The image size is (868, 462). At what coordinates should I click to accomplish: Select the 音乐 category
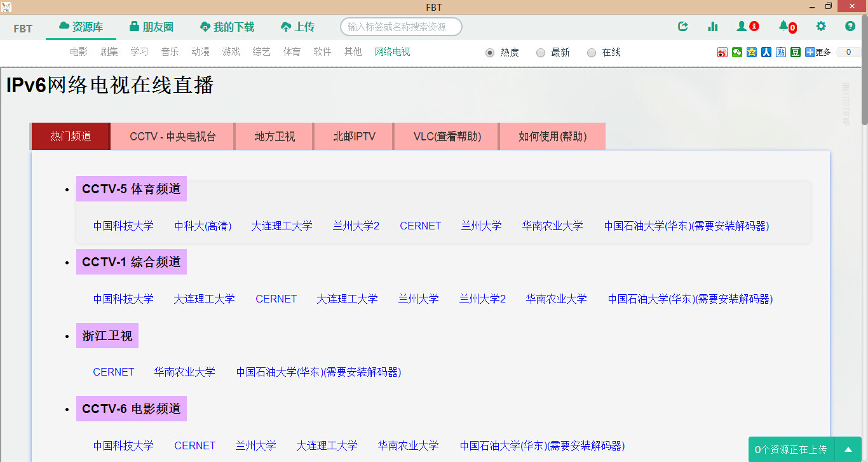(170, 52)
